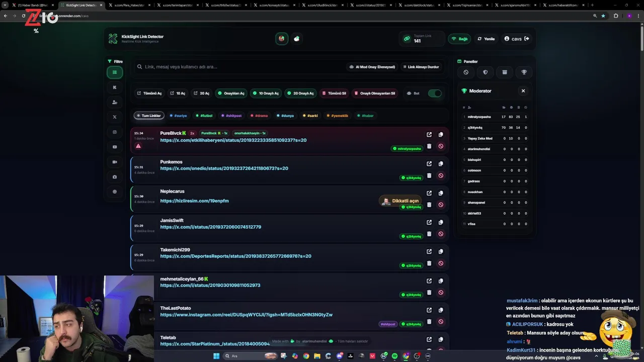The width and height of the screenshot is (644, 362).
Task: Copy the PureBlvck link
Action: point(441,134)
